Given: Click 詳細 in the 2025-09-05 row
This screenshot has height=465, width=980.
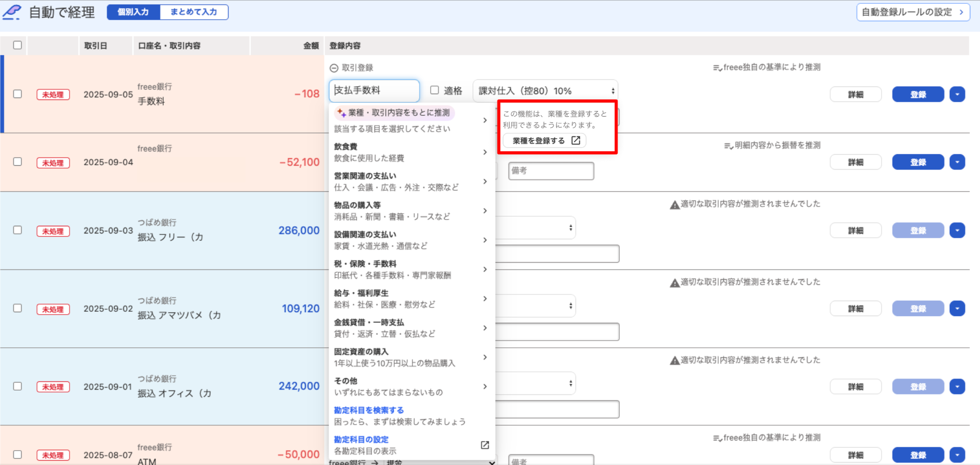Looking at the screenshot, I should click(856, 94).
